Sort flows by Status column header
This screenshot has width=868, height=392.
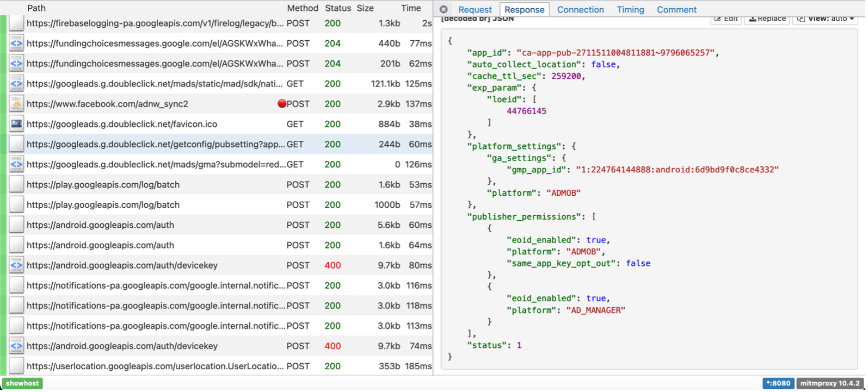click(x=338, y=8)
